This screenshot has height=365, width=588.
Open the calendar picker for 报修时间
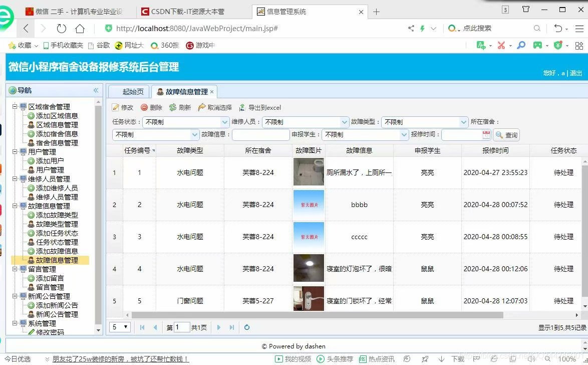click(486, 134)
